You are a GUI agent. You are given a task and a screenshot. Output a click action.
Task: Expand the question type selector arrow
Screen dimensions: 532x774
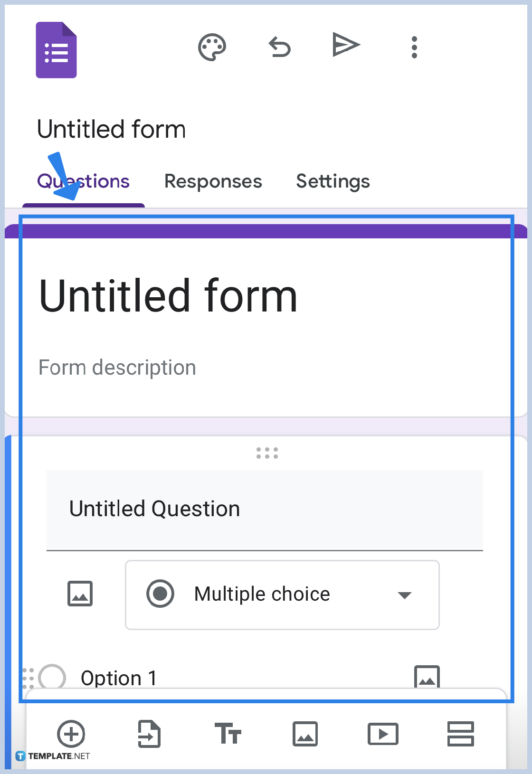[404, 595]
